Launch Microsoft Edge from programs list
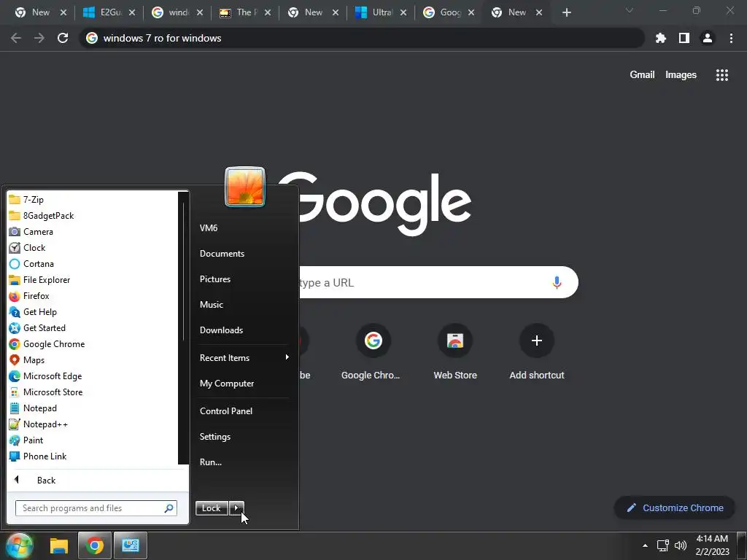This screenshot has width=747, height=560. (x=46, y=376)
